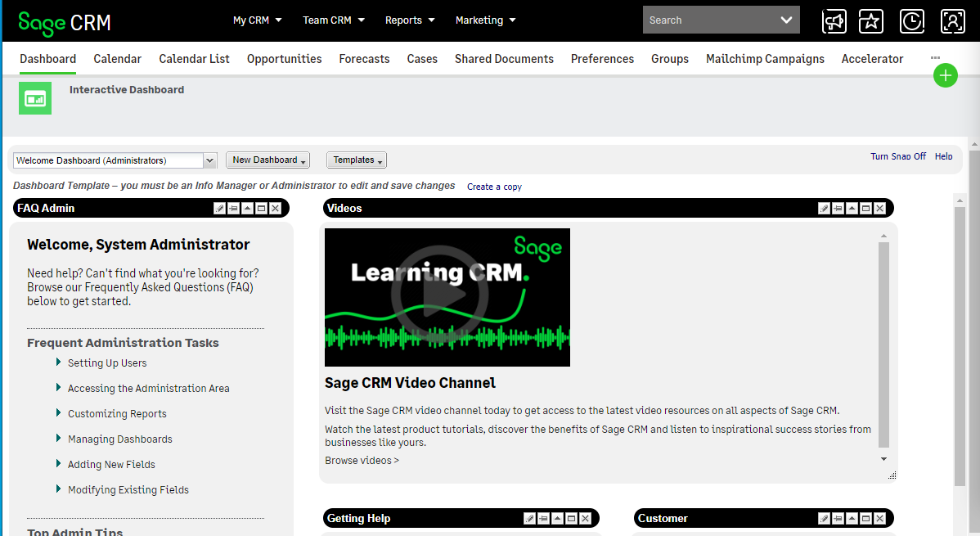Click the Videos gadget resize handle
The width and height of the screenshot is (980, 536).
click(892, 475)
